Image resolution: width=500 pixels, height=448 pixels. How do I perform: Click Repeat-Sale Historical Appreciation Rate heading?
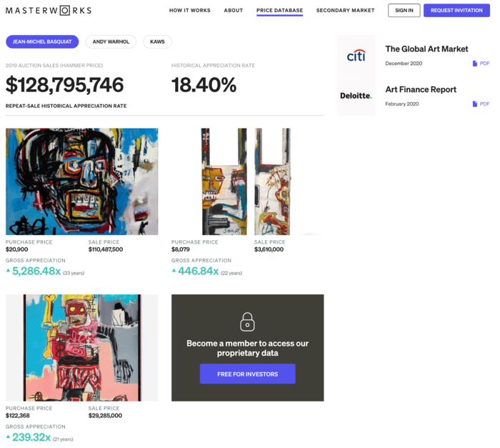tap(66, 106)
